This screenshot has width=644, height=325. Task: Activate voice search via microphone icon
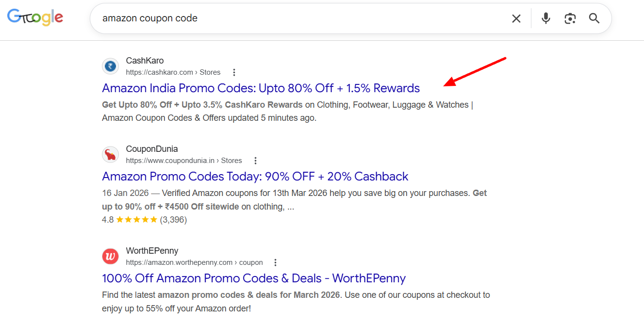click(545, 18)
